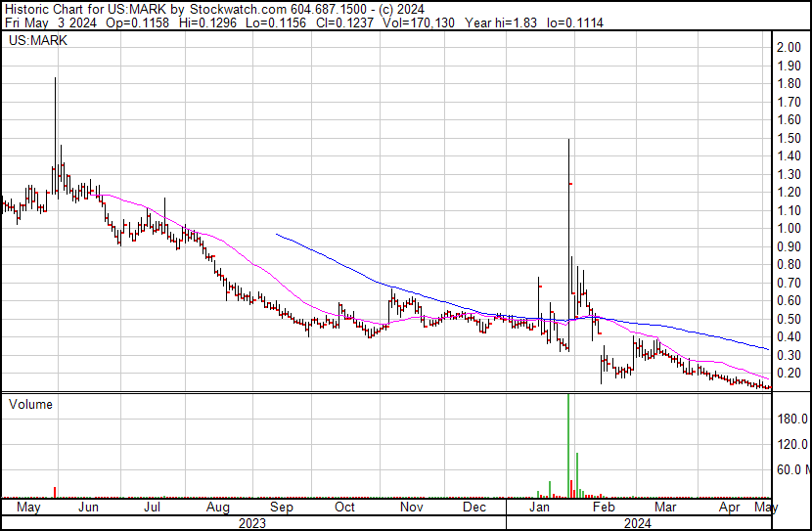Click the Aug month label
The width and height of the screenshot is (812, 531).
pos(217,508)
